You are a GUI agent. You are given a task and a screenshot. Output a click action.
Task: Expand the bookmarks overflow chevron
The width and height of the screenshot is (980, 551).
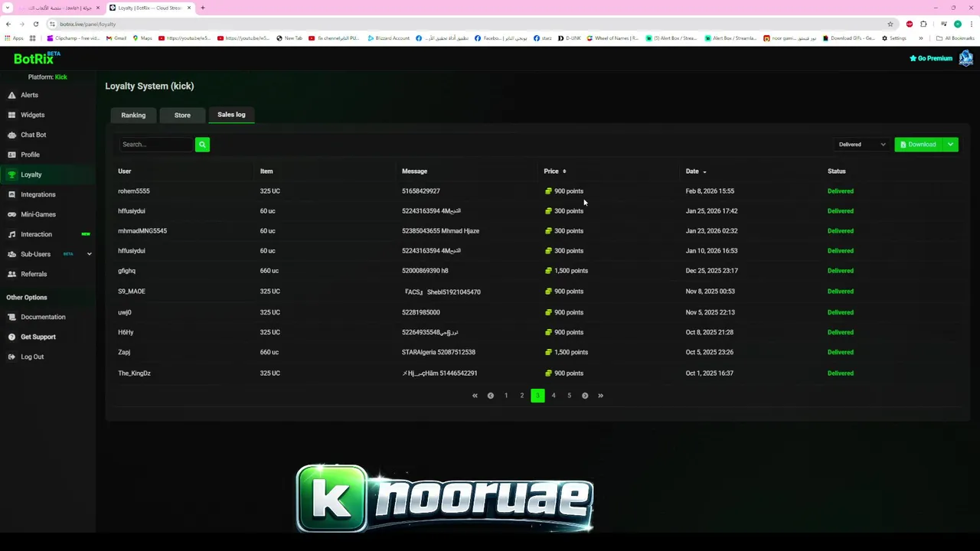pyautogui.click(x=921, y=38)
